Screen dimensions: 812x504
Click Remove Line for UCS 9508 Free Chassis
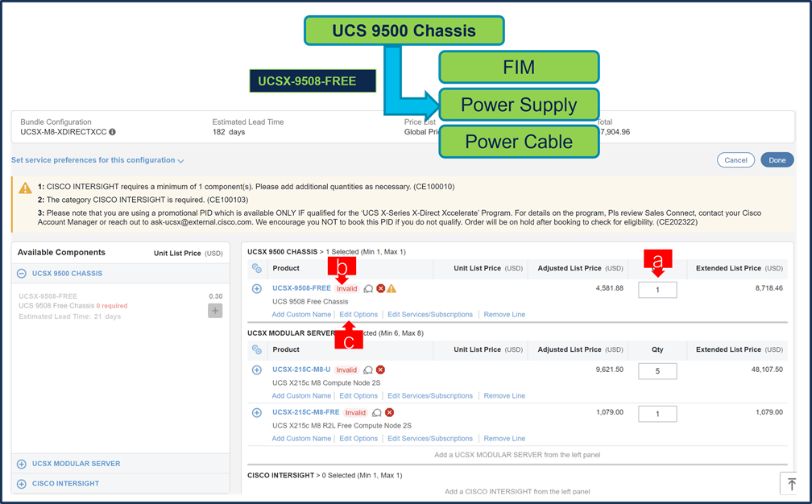(504, 315)
